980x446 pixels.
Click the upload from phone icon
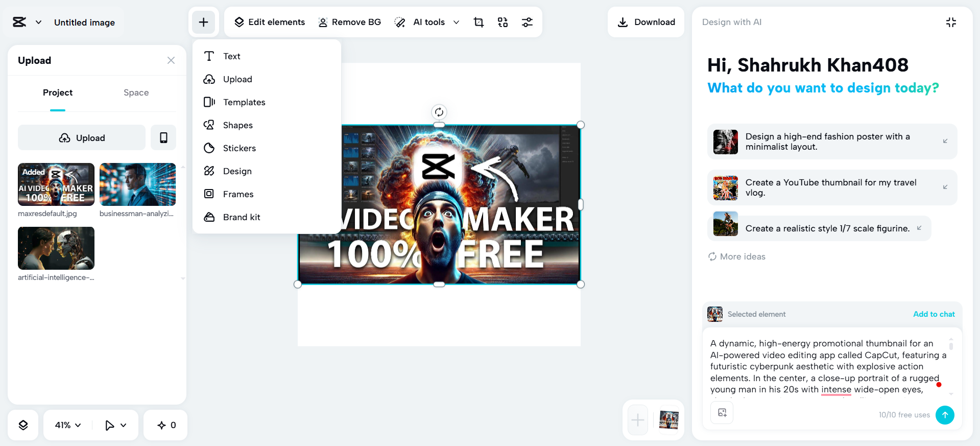163,137
